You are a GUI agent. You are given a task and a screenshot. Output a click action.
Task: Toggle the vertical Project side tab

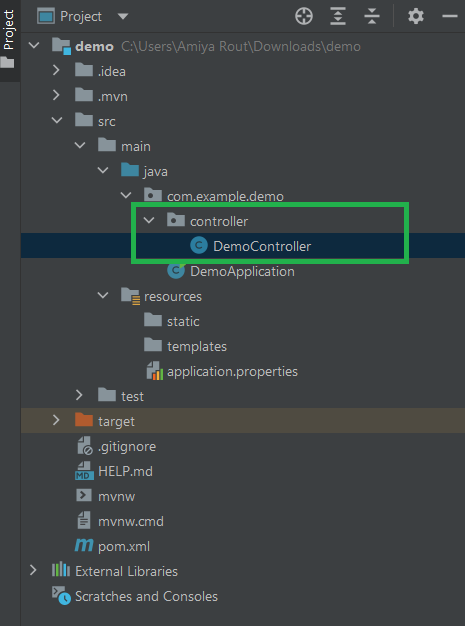[9, 40]
